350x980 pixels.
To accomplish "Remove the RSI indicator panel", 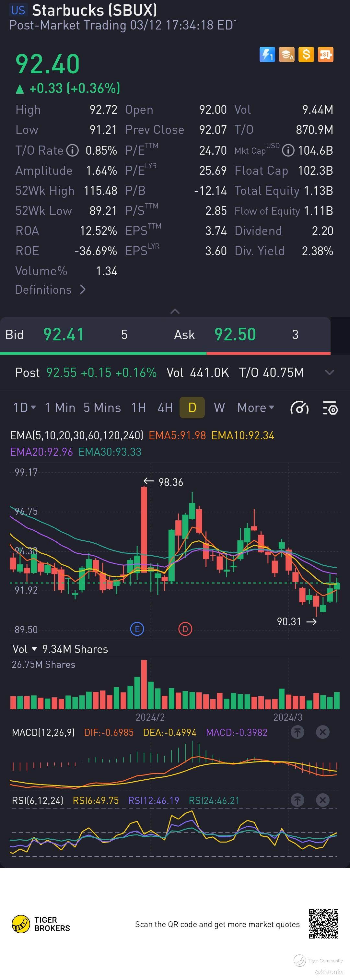I will [322, 800].
